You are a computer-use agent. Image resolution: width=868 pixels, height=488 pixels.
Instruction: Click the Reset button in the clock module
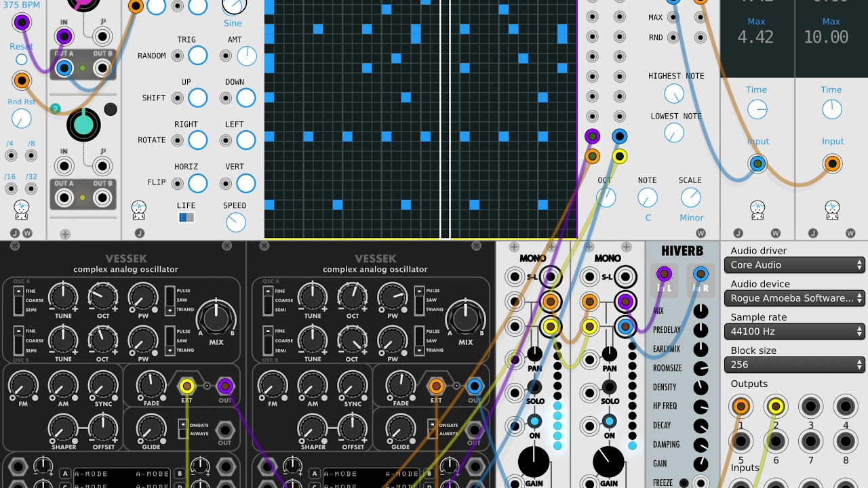[22, 60]
